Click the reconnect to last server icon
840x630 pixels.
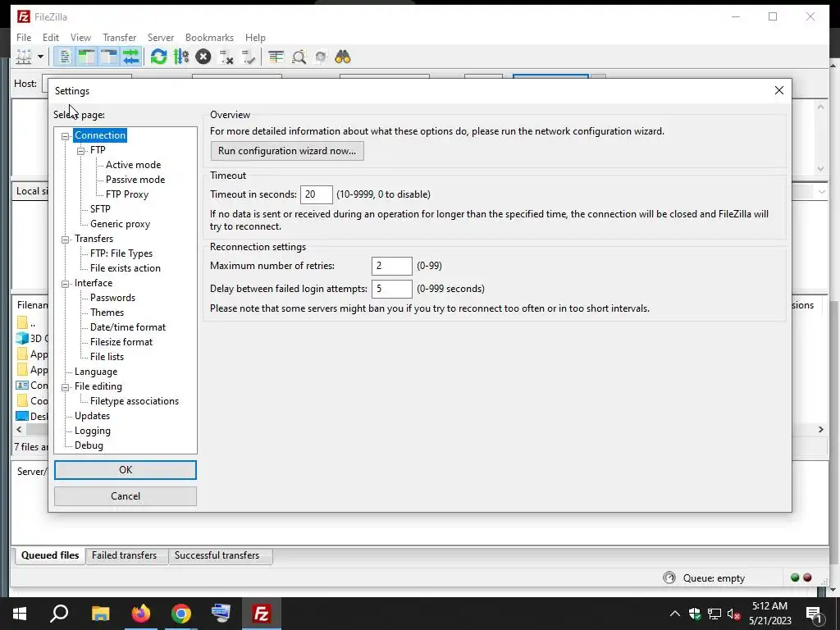[248, 57]
